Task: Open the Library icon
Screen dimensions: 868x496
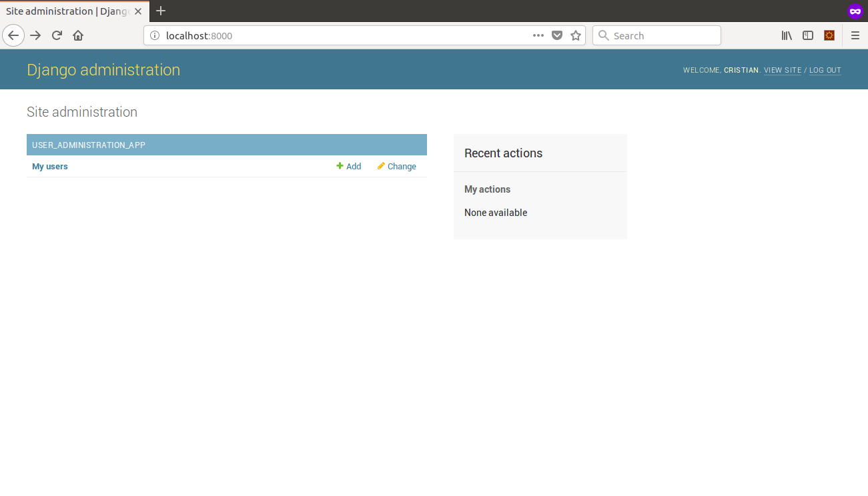Action: tap(787, 35)
